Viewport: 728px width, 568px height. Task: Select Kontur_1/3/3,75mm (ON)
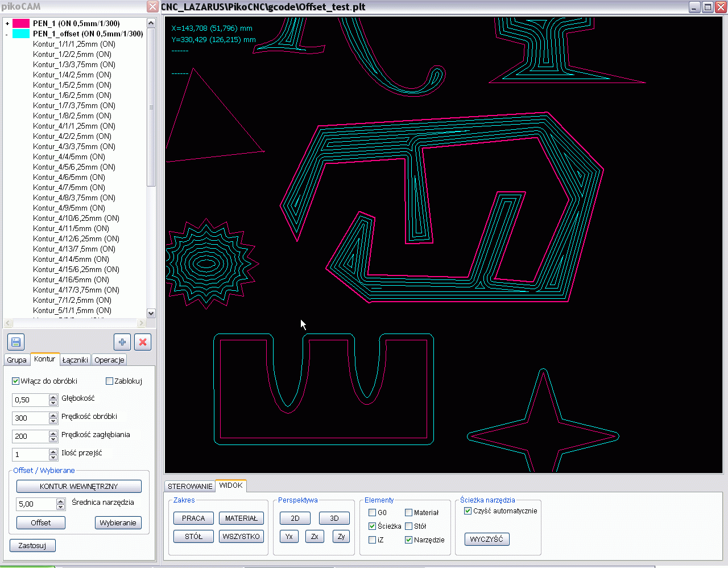click(x=74, y=64)
